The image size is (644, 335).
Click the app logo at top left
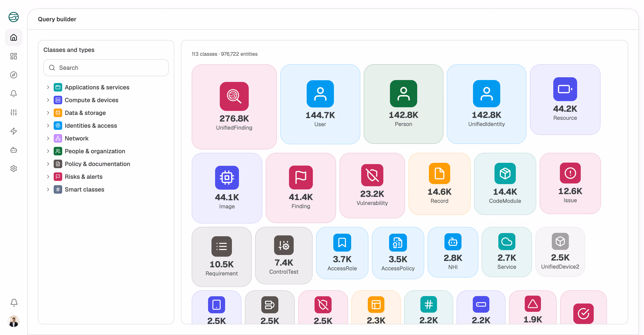13,17
